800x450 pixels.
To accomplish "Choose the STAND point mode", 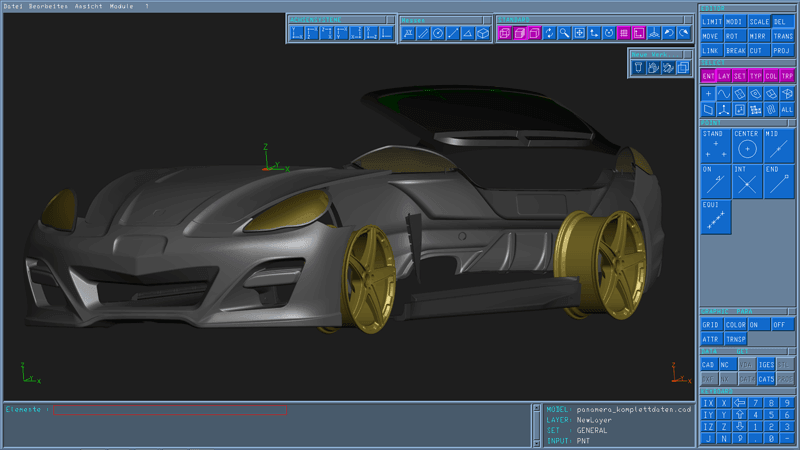I will [x=716, y=146].
